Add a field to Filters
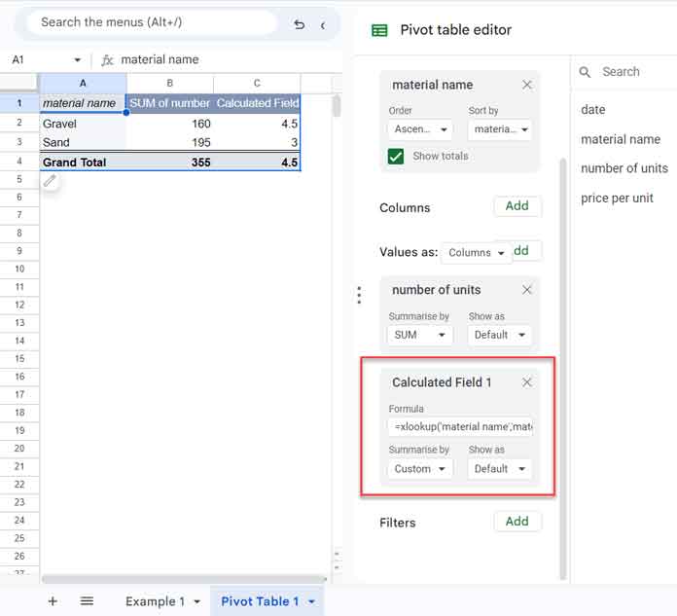677x616 pixels. 517,522
